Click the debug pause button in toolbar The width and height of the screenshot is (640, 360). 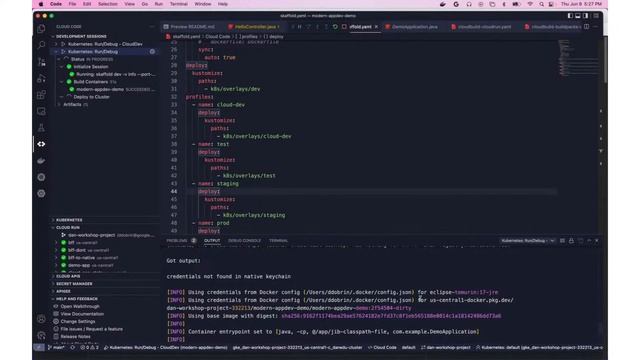pyautogui.click(x=300, y=27)
